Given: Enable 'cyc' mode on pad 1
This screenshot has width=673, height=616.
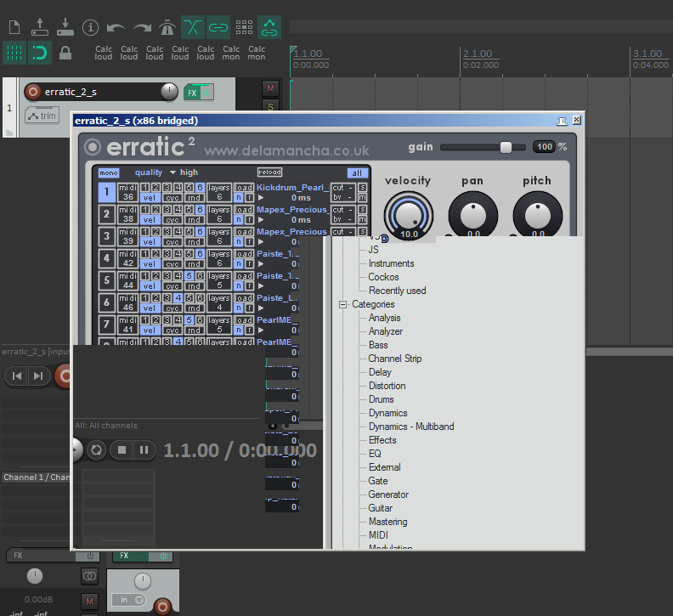Looking at the screenshot, I should (x=172, y=198).
